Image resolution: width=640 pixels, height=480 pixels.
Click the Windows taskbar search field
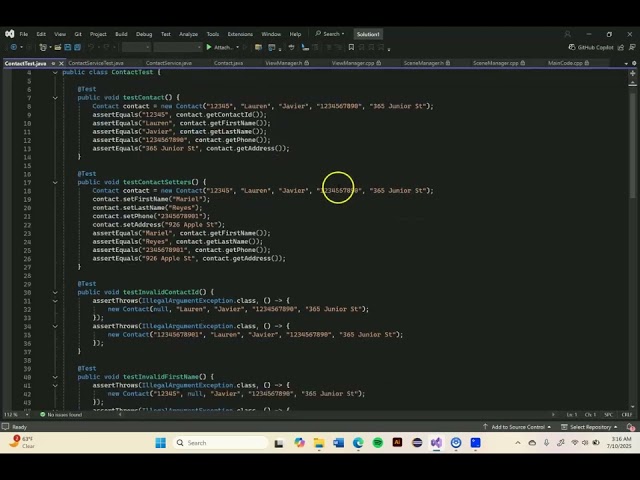pyautogui.click(x=220, y=443)
